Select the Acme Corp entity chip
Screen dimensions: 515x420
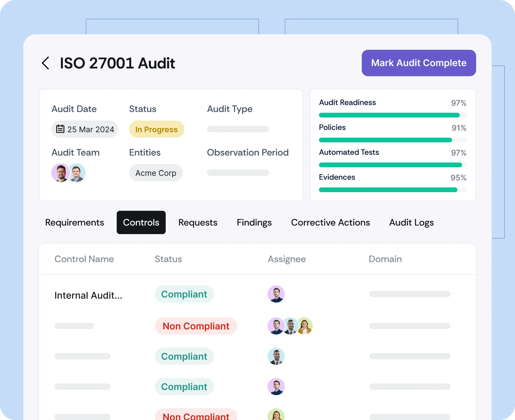[156, 173]
